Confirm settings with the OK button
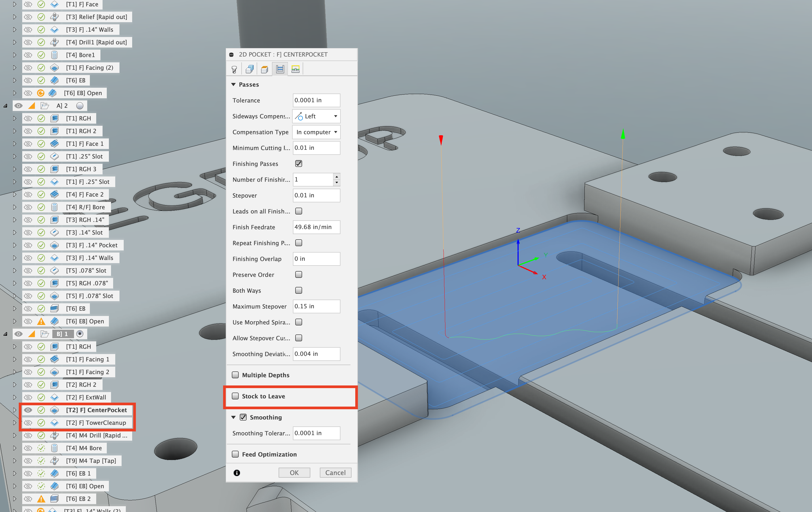812x512 pixels. [x=294, y=472]
